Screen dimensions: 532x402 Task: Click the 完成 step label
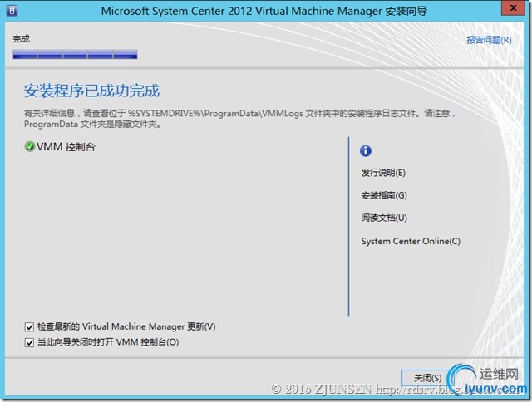(x=21, y=39)
